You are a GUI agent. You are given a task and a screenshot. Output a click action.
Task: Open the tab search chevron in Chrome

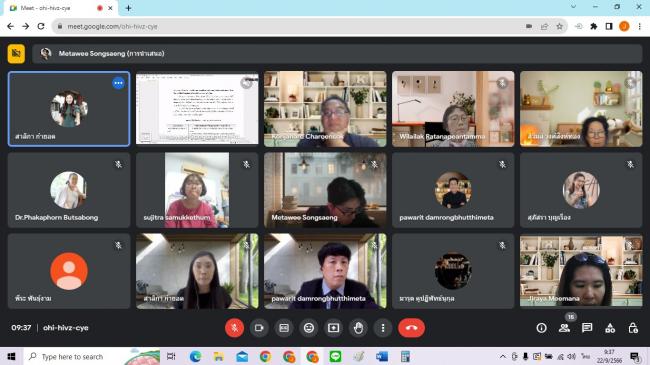(573, 7)
